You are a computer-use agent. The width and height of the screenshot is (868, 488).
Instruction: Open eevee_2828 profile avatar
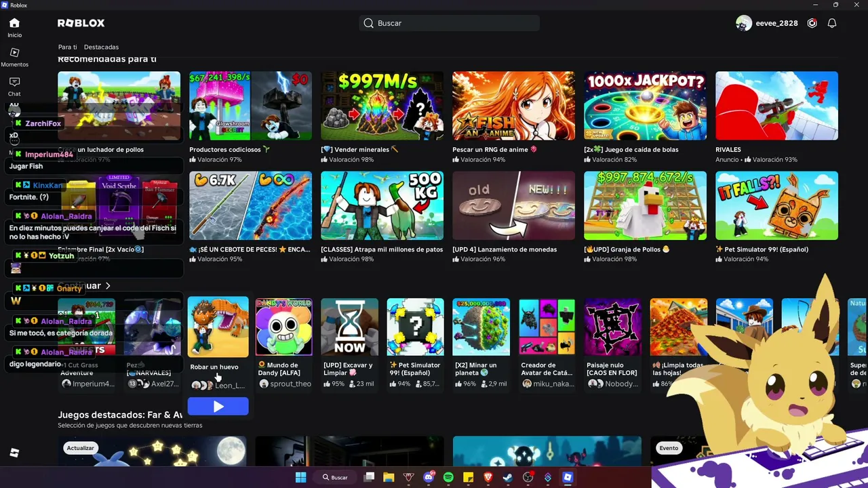tap(744, 23)
